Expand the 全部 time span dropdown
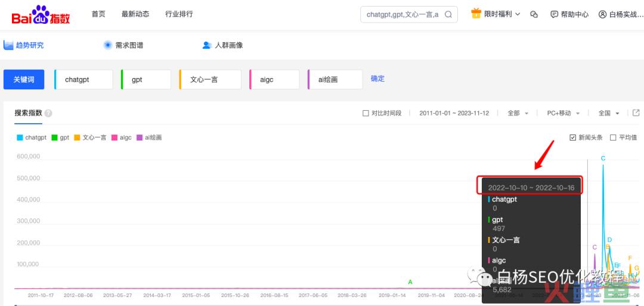644x306 pixels. pyautogui.click(x=518, y=113)
